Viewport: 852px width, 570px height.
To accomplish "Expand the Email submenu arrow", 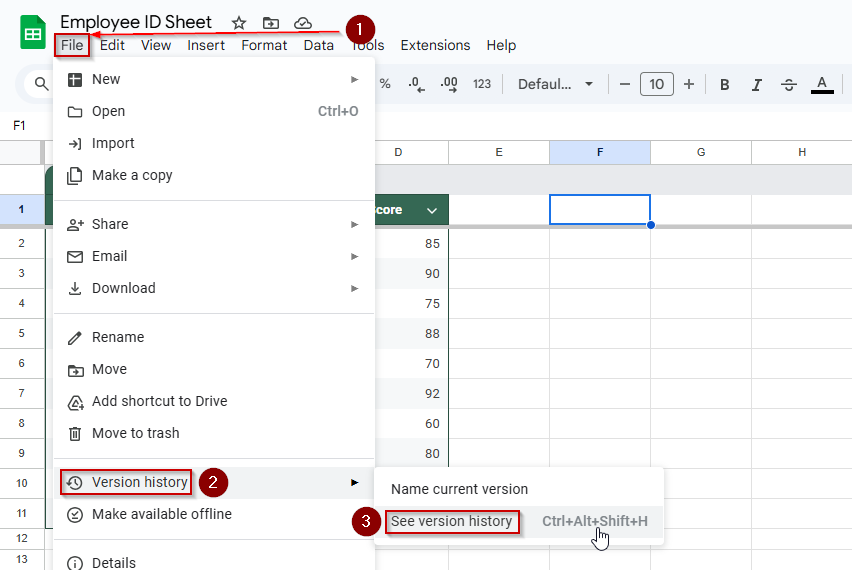I will [x=354, y=256].
